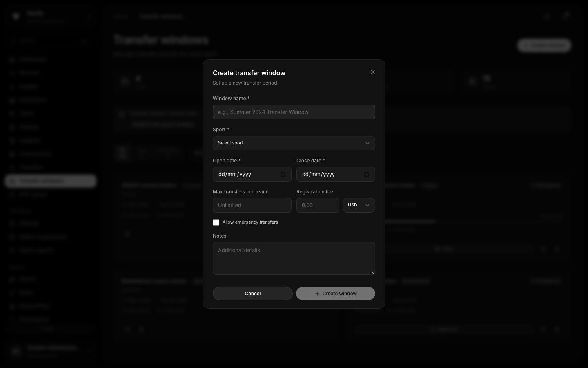
Task: Click the Create window button
Action: pyautogui.click(x=336, y=294)
